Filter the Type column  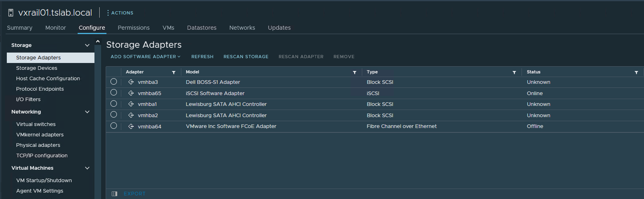click(514, 72)
